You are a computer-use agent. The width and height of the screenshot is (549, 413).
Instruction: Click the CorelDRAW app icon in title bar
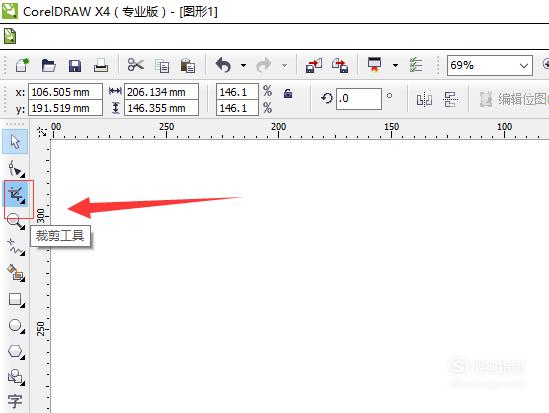pos(10,11)
